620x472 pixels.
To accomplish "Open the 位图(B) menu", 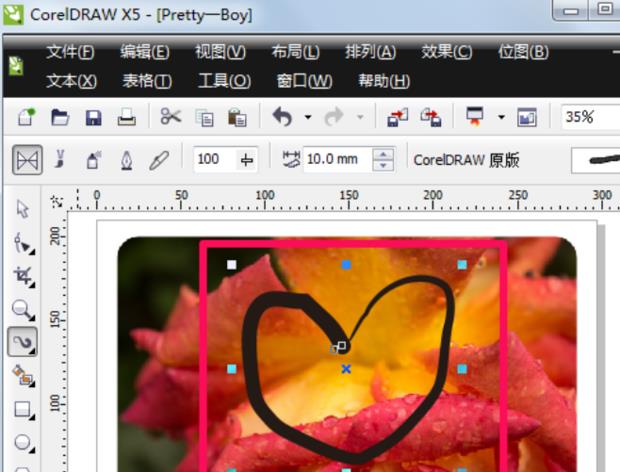I will (x=523, y=52).
